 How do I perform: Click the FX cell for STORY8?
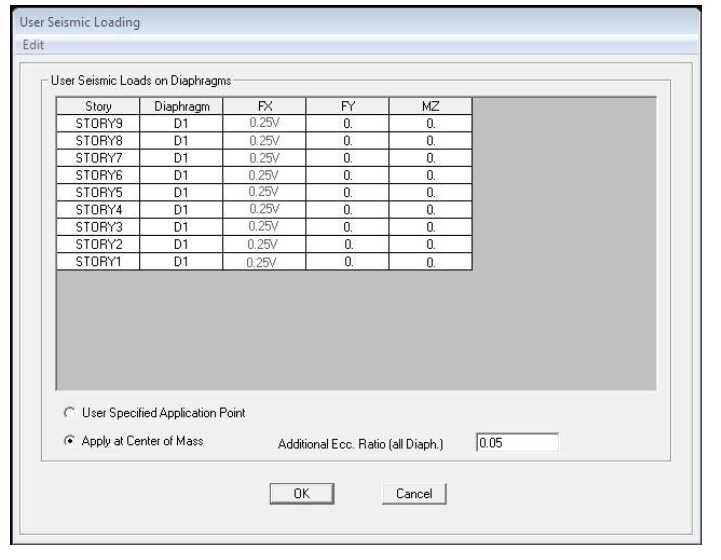[264, 141]
